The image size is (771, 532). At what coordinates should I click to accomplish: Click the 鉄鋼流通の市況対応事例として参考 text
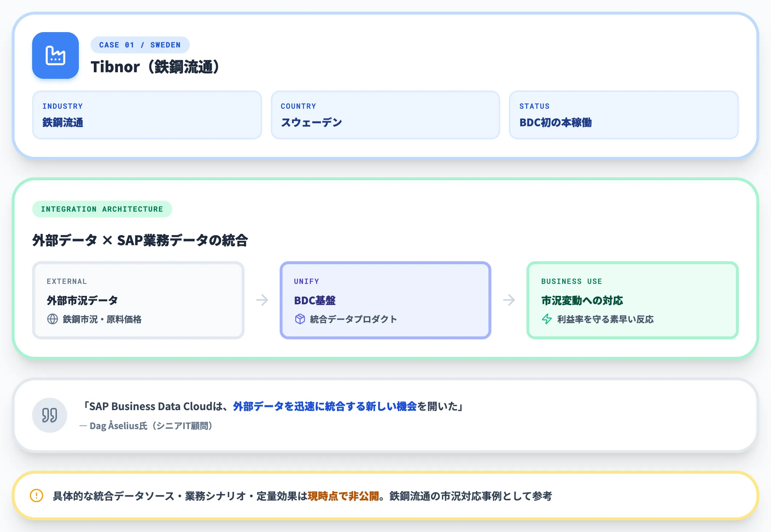471,496
